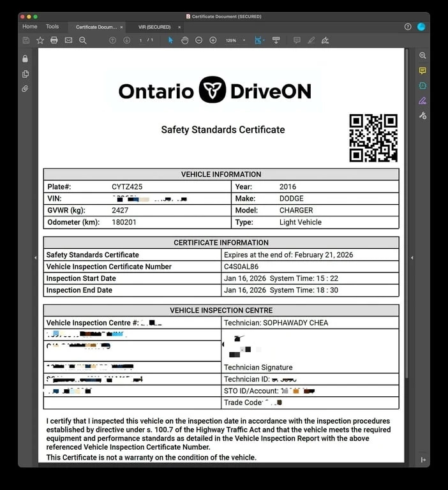Open the 125% zoom level dropdown
Screen dimensions: 448x490
click(x=233, y=40)
